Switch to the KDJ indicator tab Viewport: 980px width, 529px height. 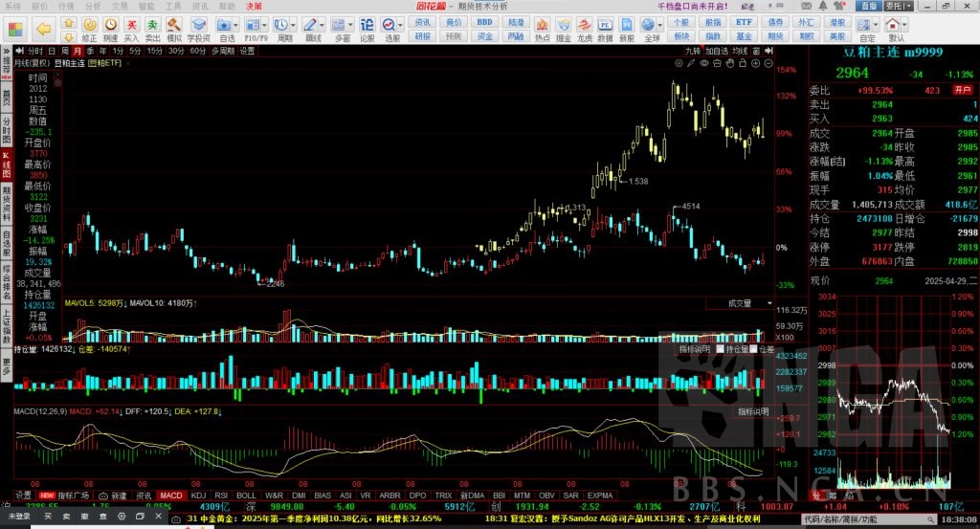point(198,496)
